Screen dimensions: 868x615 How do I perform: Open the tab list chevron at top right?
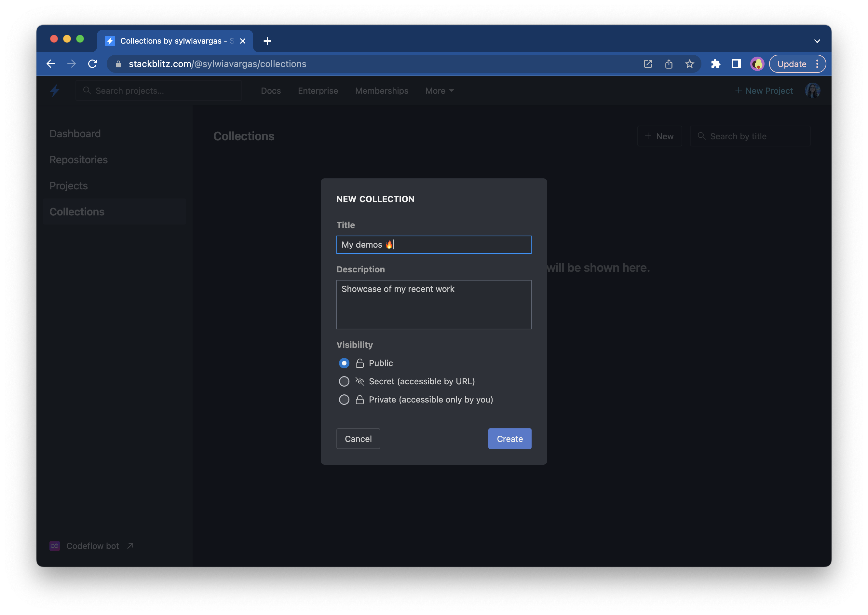[x=817, y=41]
